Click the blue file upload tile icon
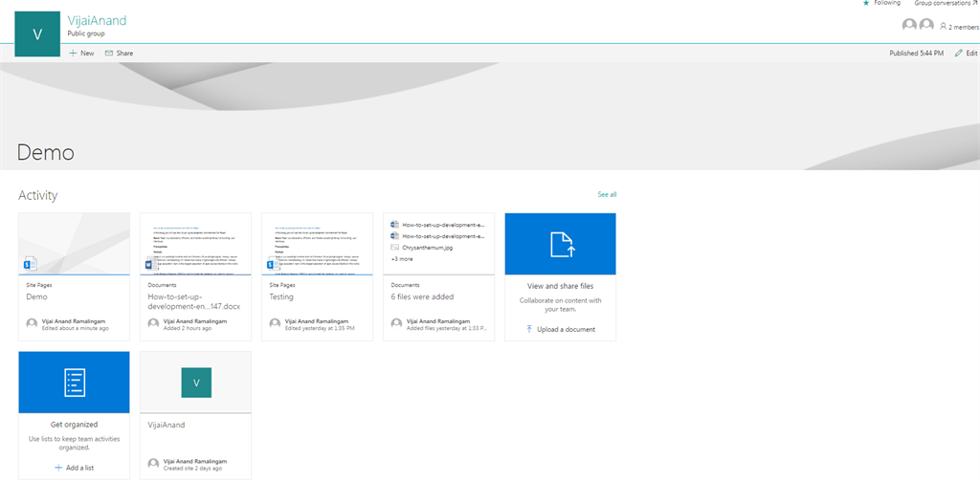Screen dimensions: 980x482 pos(561,244)
